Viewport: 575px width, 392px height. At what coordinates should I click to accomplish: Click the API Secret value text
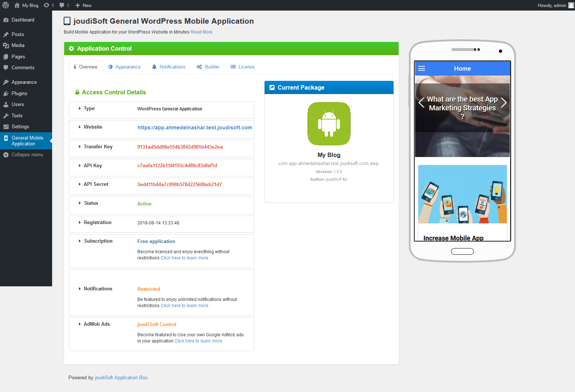point(180,185)
